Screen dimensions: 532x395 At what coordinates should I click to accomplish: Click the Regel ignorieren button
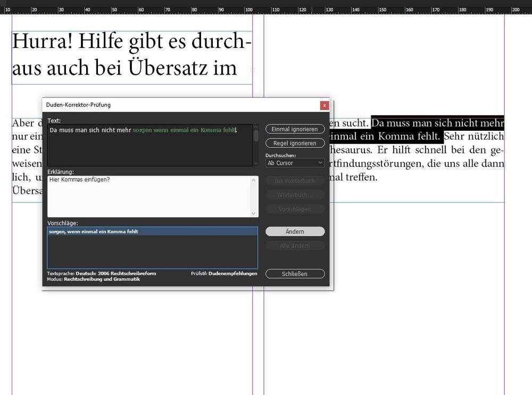point(295,143)
